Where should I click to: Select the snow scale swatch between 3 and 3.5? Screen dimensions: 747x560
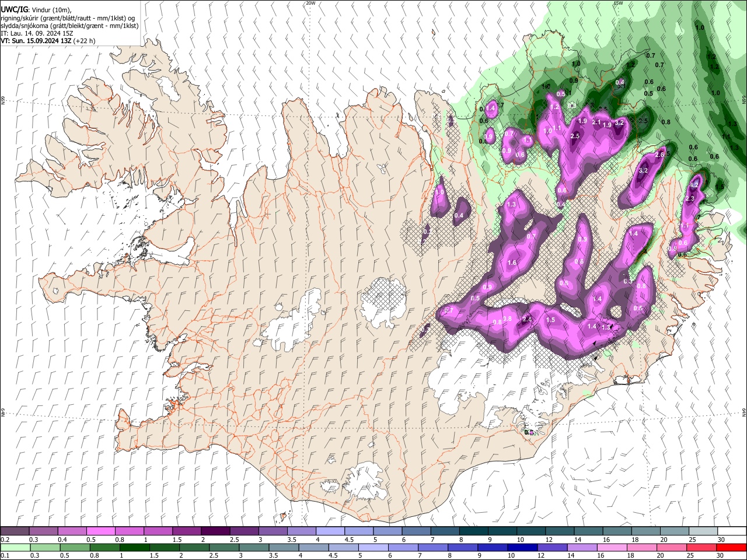coord(273,531)
